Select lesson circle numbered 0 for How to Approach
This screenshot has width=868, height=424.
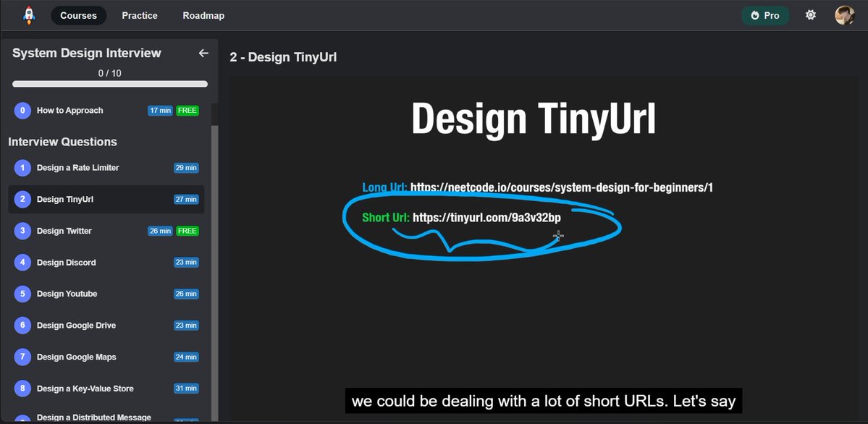[22, 110]
